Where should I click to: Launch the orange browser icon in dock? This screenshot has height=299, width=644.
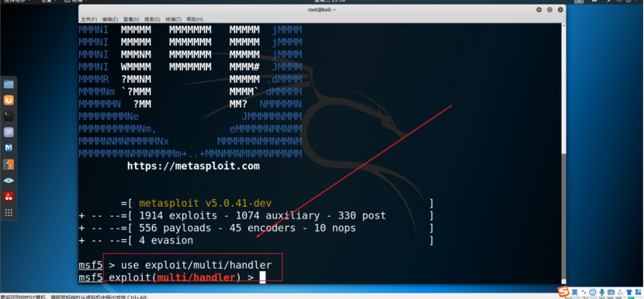9,100
